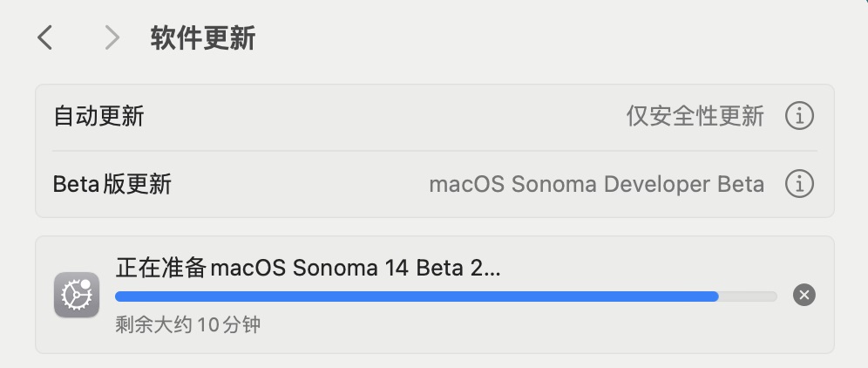This screenshot has height=368, width=868.
Task: Click the 软件更新 page title
Action: pyautogui.click(x=202, y=38)
